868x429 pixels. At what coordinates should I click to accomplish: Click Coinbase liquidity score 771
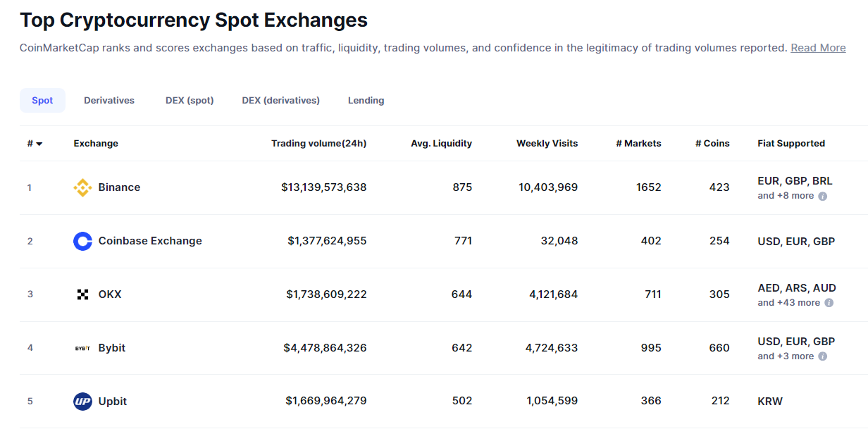click(x=463, y=241)
